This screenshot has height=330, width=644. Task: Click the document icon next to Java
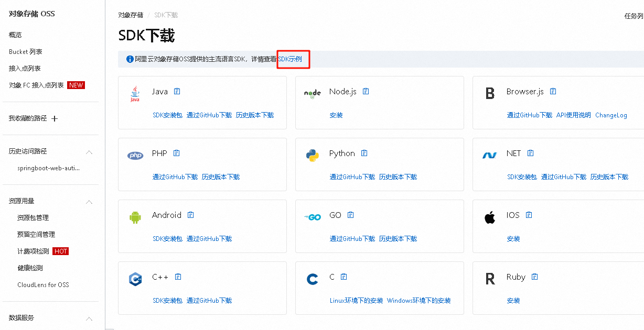pyautogui.click(x=177, y=91)
